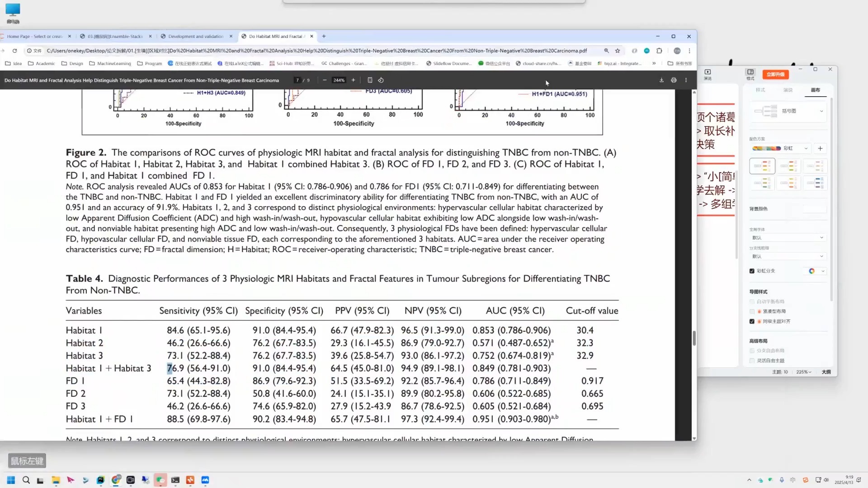Add a new color scheme with plus button
The image size is (868, 488).
pos(820,148)
